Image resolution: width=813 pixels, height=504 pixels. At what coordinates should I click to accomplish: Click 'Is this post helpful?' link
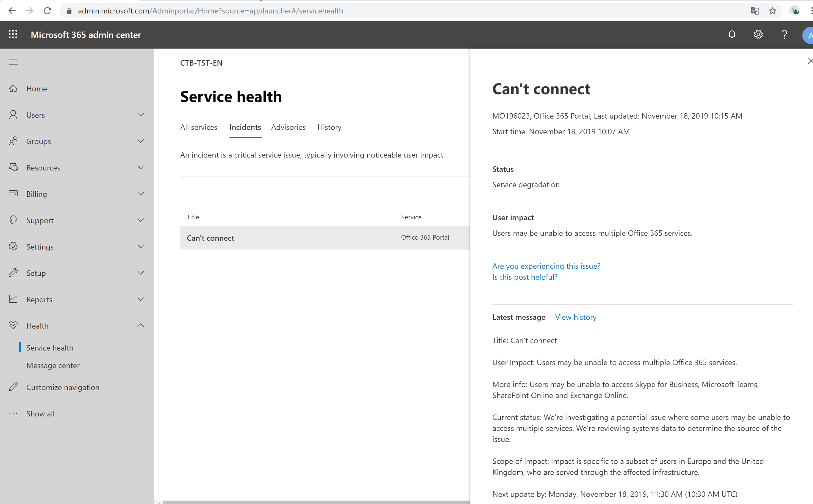(525, 277)
